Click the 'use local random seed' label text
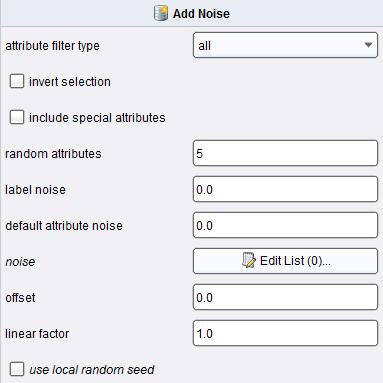383x383 pixels. coord(92,370)
